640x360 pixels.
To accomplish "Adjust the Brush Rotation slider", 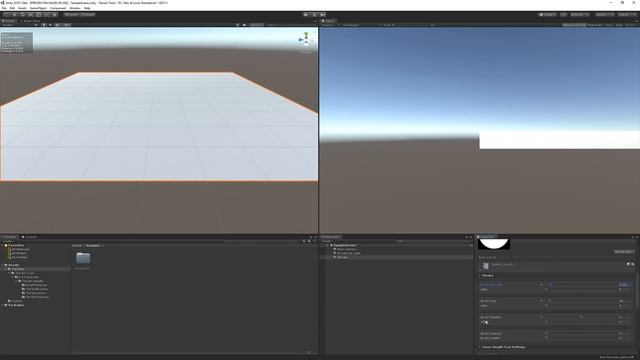I will pos(583,317).
